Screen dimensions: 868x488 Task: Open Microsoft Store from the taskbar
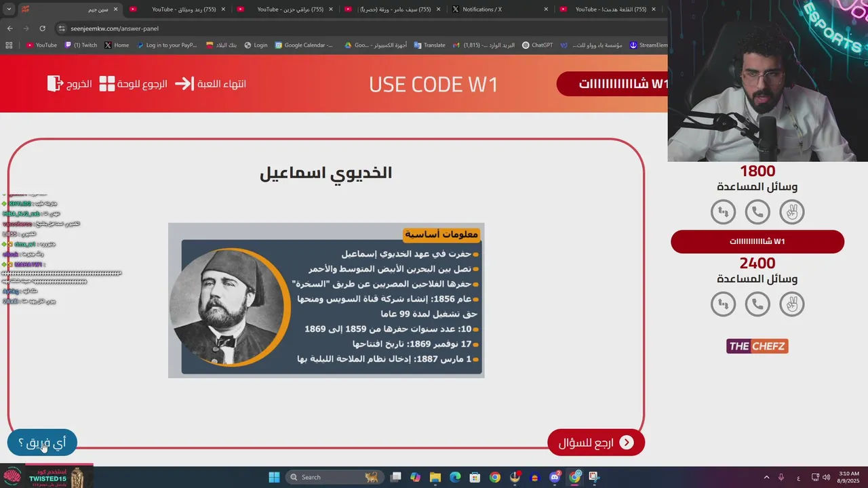[475, 477]
